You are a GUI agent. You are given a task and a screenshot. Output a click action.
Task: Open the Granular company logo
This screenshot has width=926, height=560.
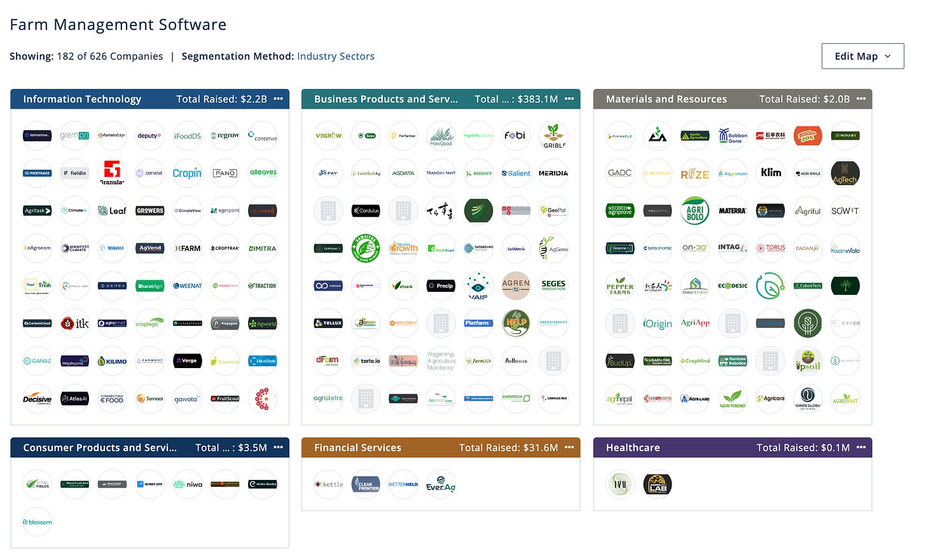coord(112,173)
